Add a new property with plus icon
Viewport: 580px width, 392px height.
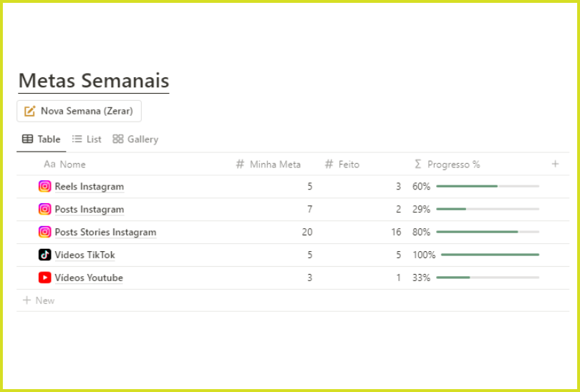tap(555, 164)
